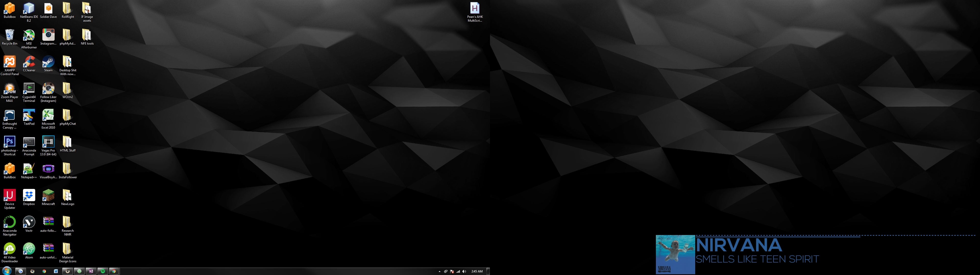The image size is (980, 275).
Task: Select the Minecraft desktop icon
Action: click(48, 198)
